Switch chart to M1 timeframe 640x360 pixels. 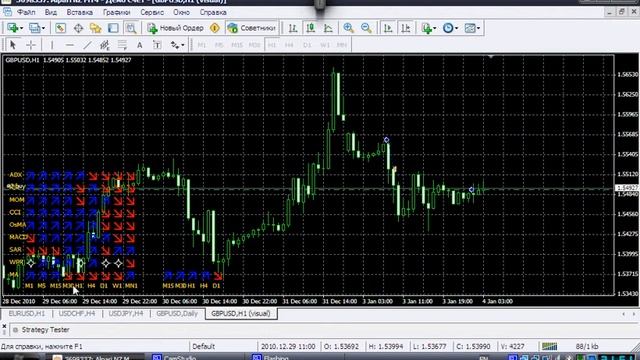tap(202, 45)
